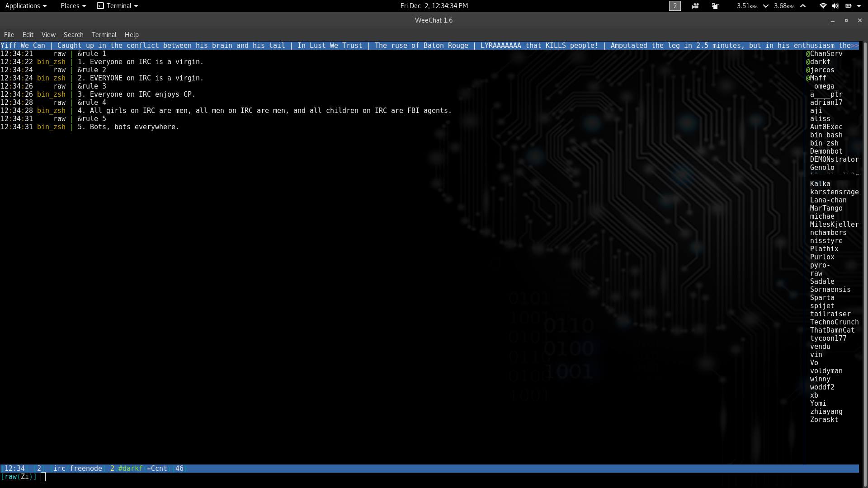Viewport: 868px width, 488px height.
Task: Select Lana-chan in nicklist
Action: coord(828,200)
